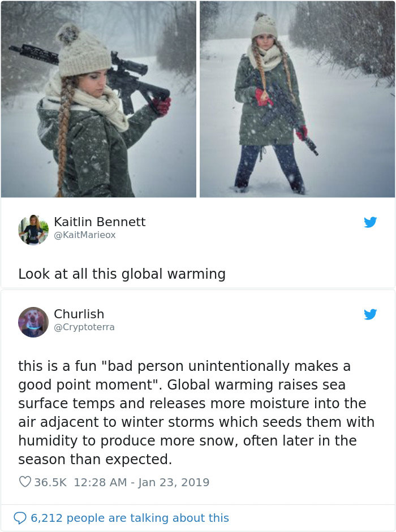Click the Twitter bird icon beside Churlish
The image size is (396, 532).
(370, 314)
